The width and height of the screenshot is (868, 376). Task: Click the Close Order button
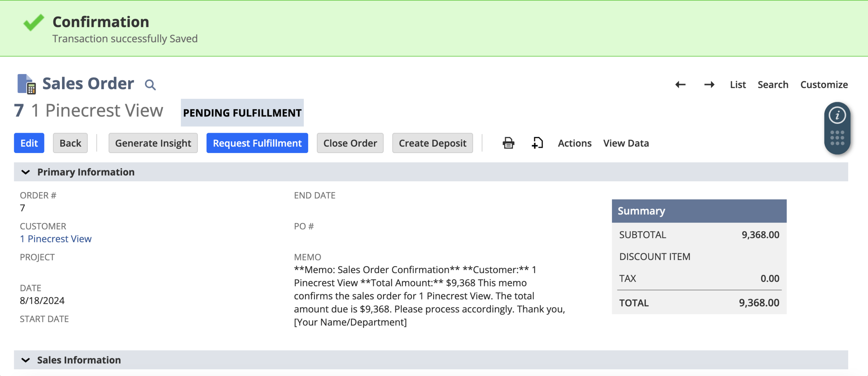(x=350, y=143)
